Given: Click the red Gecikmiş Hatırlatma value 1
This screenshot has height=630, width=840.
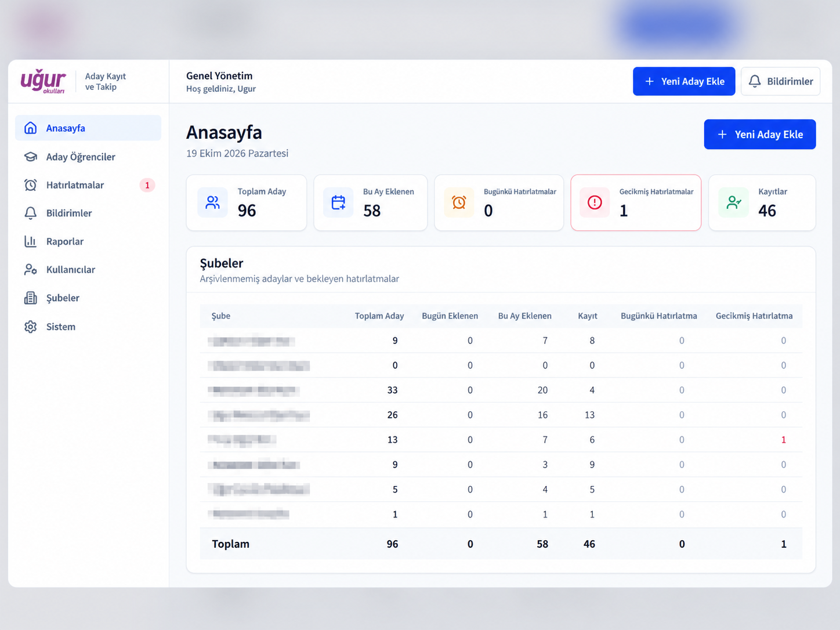Looking at the screenshot, I should coord(784,440).
